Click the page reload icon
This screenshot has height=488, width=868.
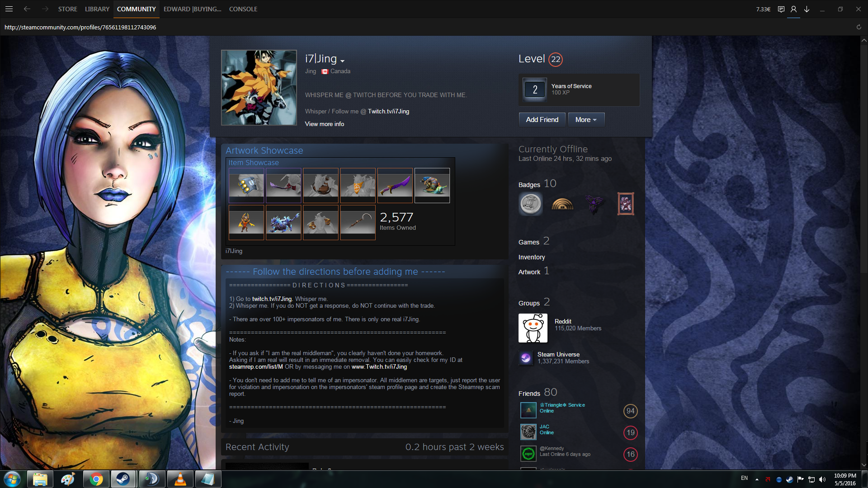[859, 27]
